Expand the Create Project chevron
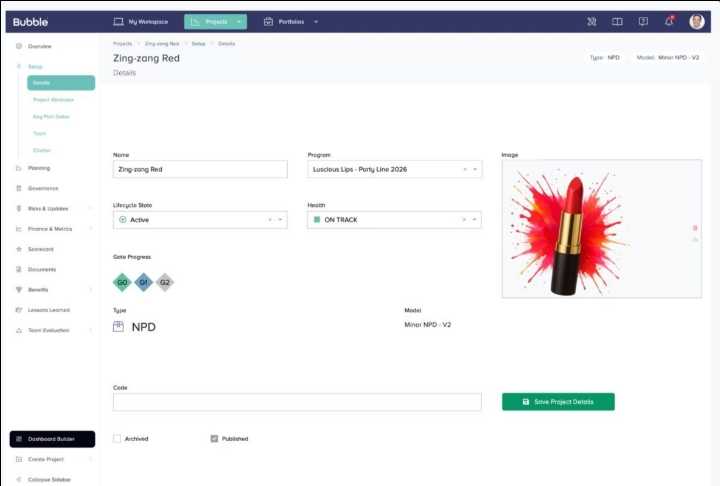 (90, 459)
